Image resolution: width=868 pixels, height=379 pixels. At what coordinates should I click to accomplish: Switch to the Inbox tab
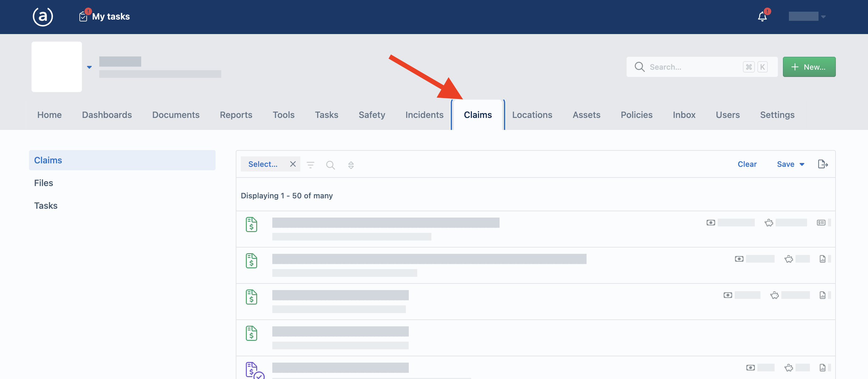[684, 115]
